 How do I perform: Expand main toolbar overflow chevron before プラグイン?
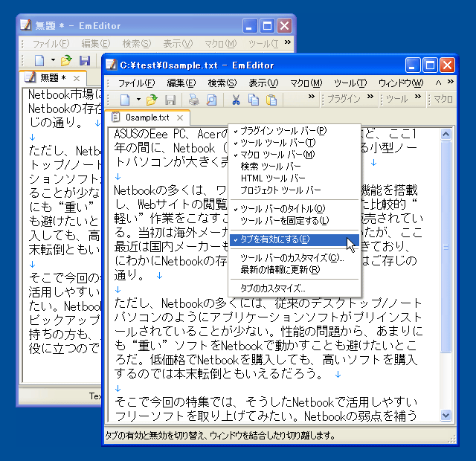pos(311,97)
